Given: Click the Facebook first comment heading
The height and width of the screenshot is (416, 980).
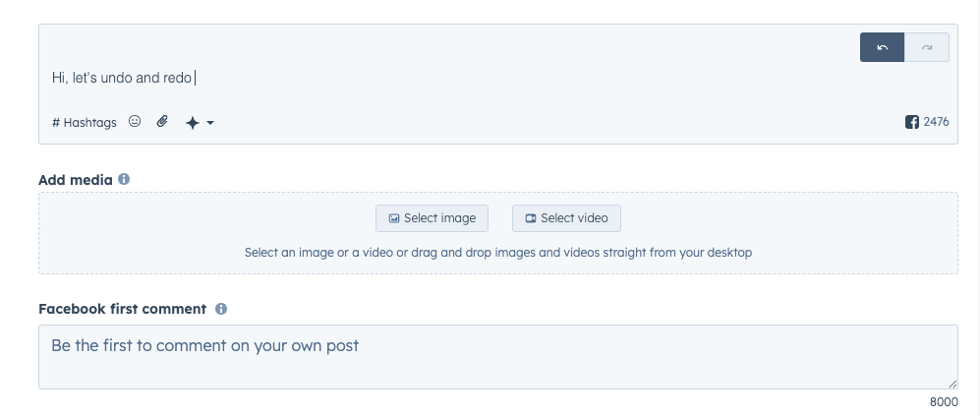Looking at the screenshot, I should (x=123, y=309).
